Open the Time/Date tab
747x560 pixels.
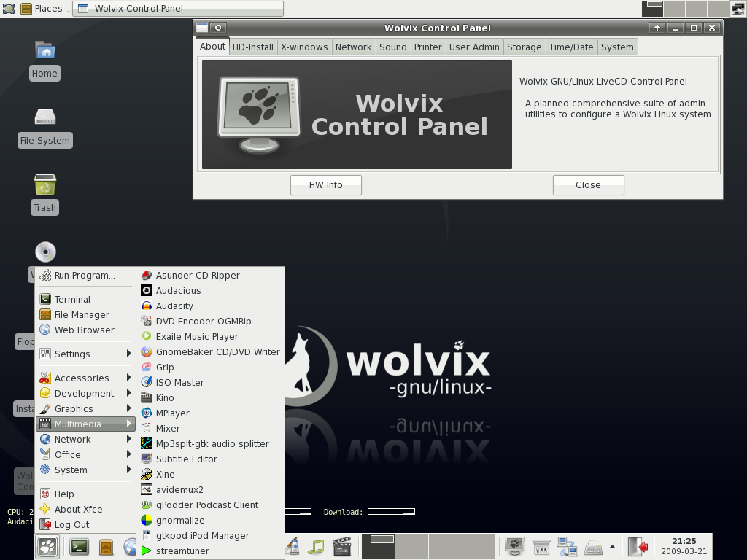click(x=571, y=47)
